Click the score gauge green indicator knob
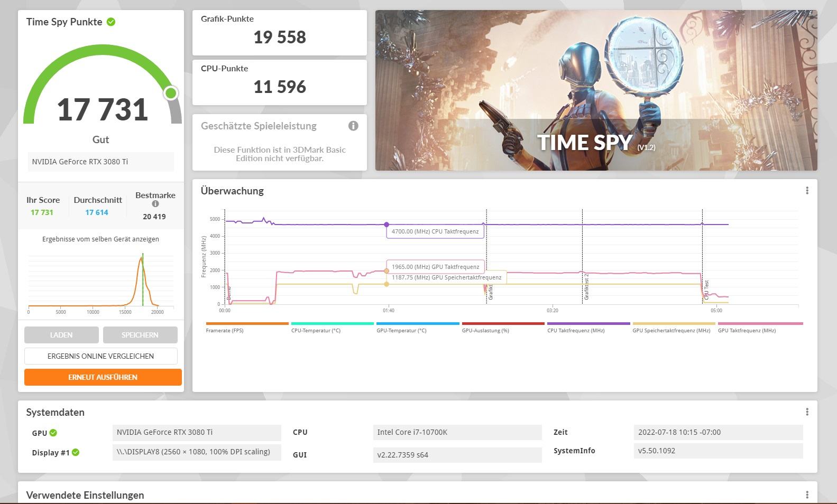The width and height of the screenshot is (837, 504). pos(170,94)
